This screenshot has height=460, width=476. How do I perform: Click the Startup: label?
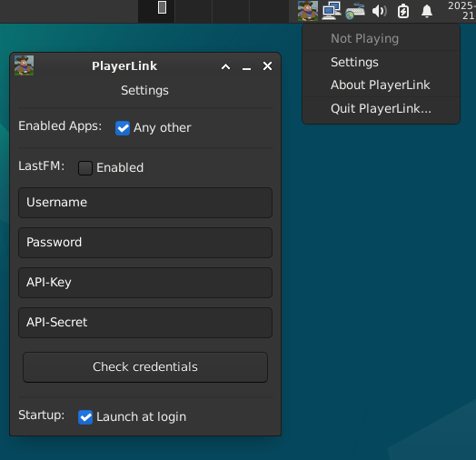[x=42, y=415]
